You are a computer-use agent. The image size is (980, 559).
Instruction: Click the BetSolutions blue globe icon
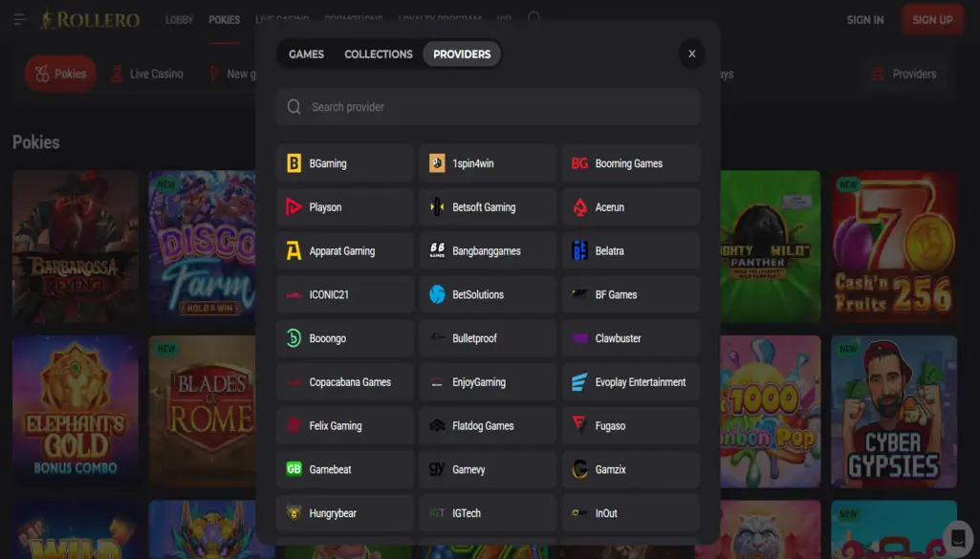(437, 294)
